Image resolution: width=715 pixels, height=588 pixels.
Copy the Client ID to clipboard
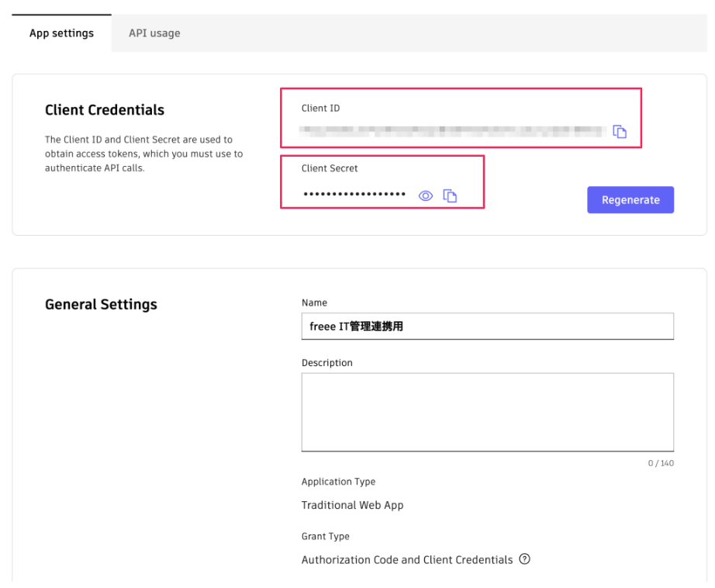coord(620,132)
